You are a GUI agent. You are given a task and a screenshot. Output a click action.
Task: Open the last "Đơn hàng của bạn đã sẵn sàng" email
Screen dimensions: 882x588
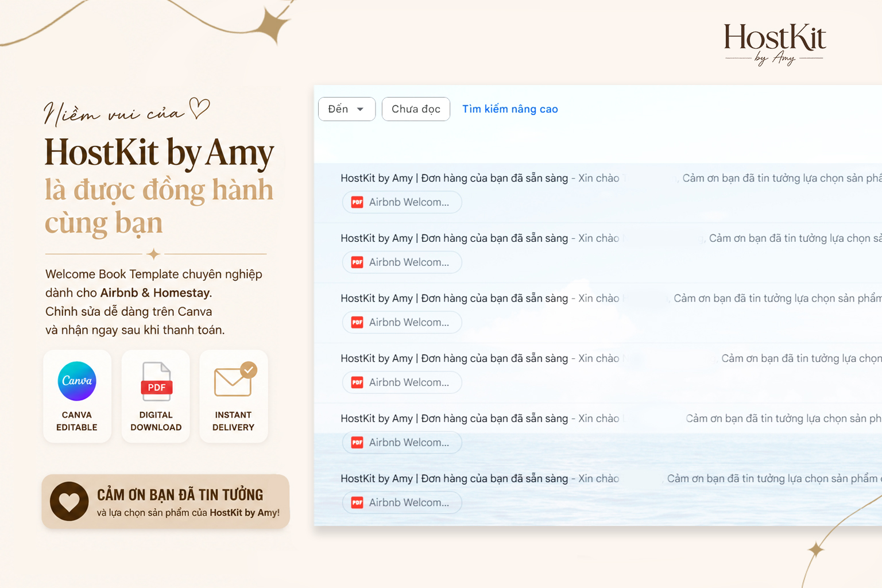coord(598,494)
